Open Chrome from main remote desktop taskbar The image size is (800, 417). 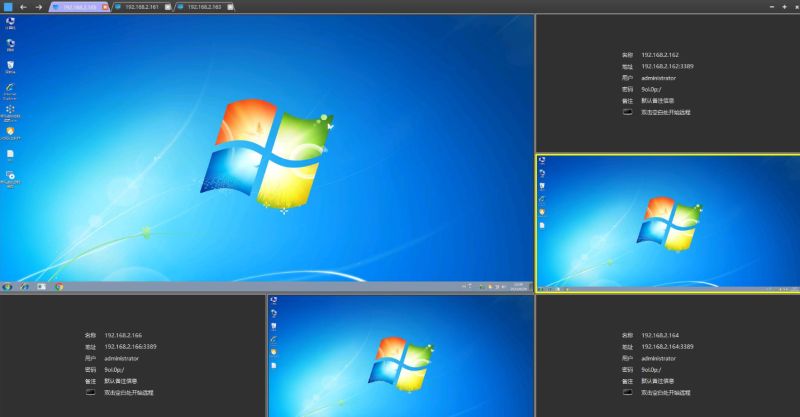(x=59, y=286)
